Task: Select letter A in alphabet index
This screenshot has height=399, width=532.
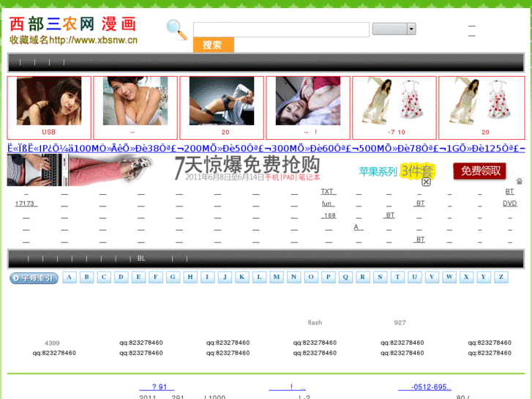Action: click(x=70, y=277)
